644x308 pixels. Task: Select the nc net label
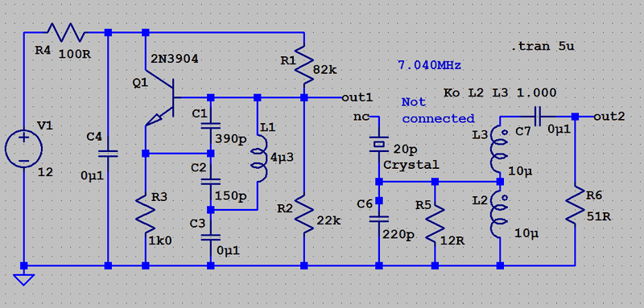click(x=361, y=117)
